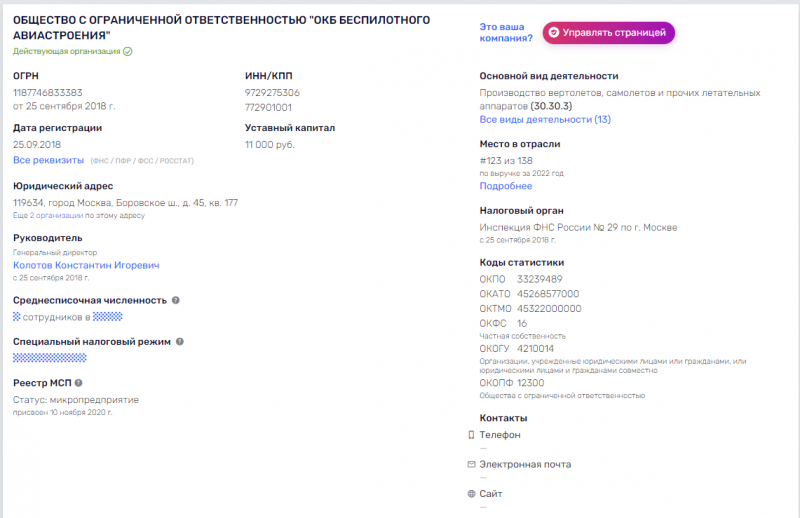The image size is (800, 518).
Task: Click the phone icon near Телефон
Action: click(471, 435)
